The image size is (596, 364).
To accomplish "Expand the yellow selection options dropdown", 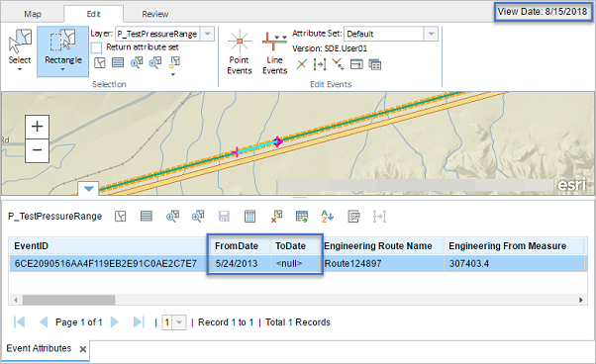I will coord(173,74).
